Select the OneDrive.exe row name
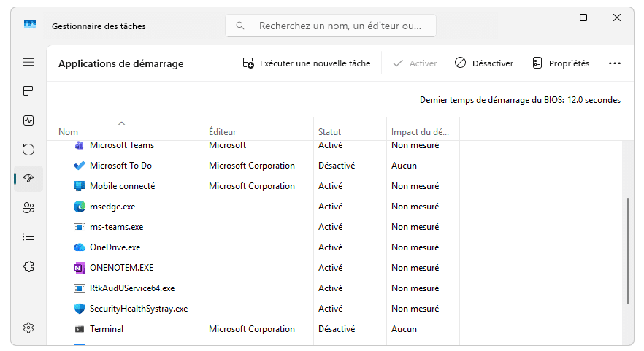Viewport: 644px width, 351px height. click(x=115, y=247)
